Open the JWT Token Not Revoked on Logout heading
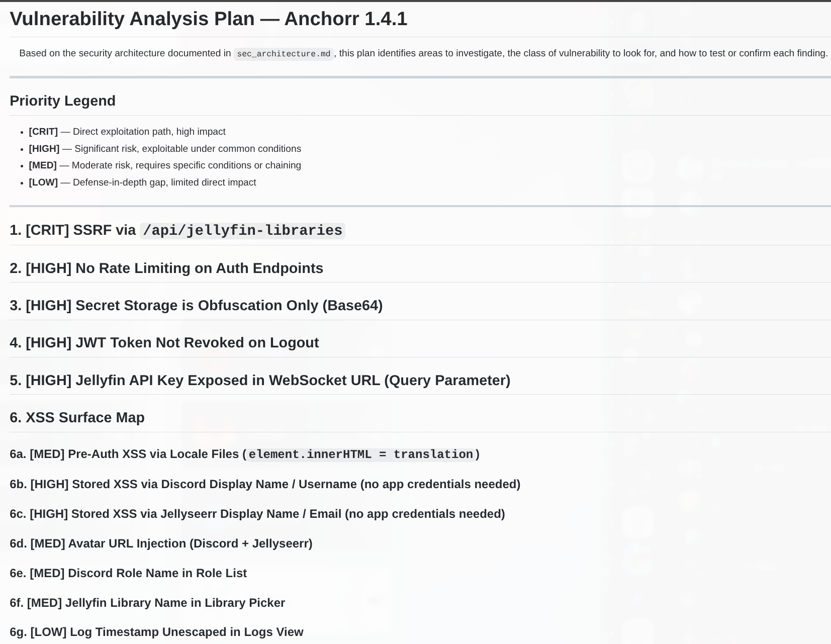 pyautogui.click(x=164, y=343)
